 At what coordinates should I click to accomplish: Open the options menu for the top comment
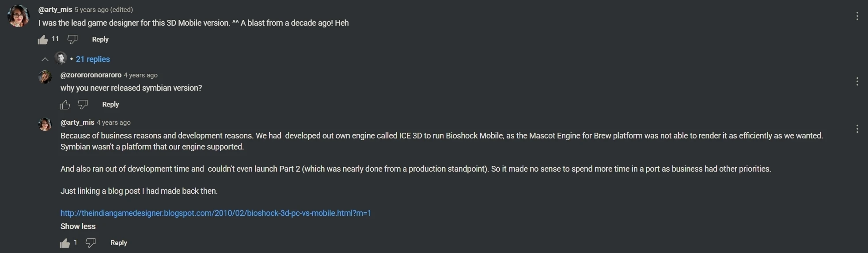[857, 16]
